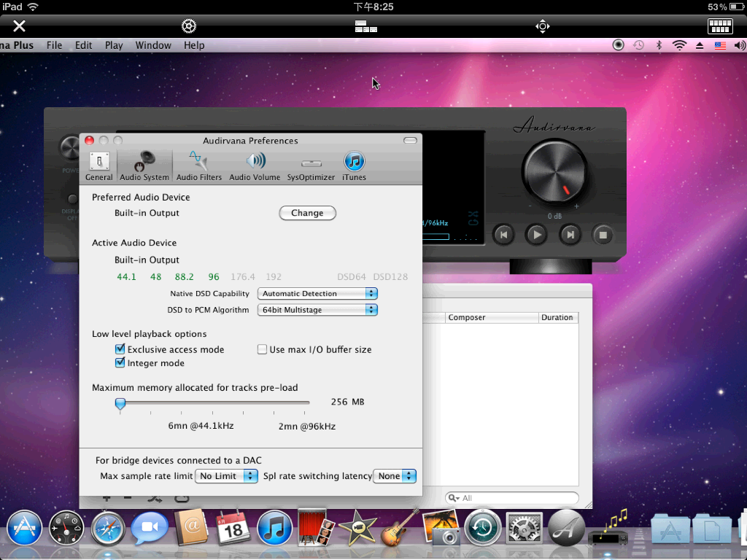Launch App Store from the Dock
The height and width of the screenshot is (560, 747).
pyautogui.click(x=24, y=528)
